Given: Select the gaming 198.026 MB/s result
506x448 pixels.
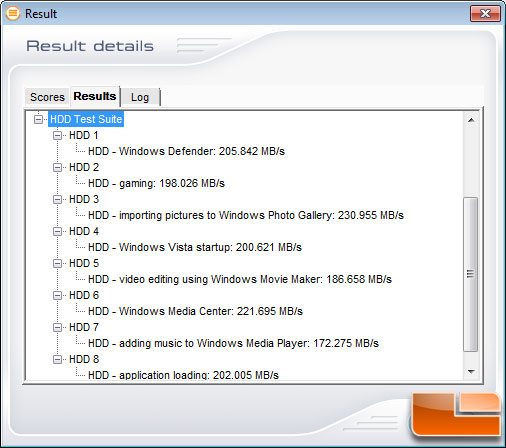Looking at the screenshot, I should click(156, 183).
